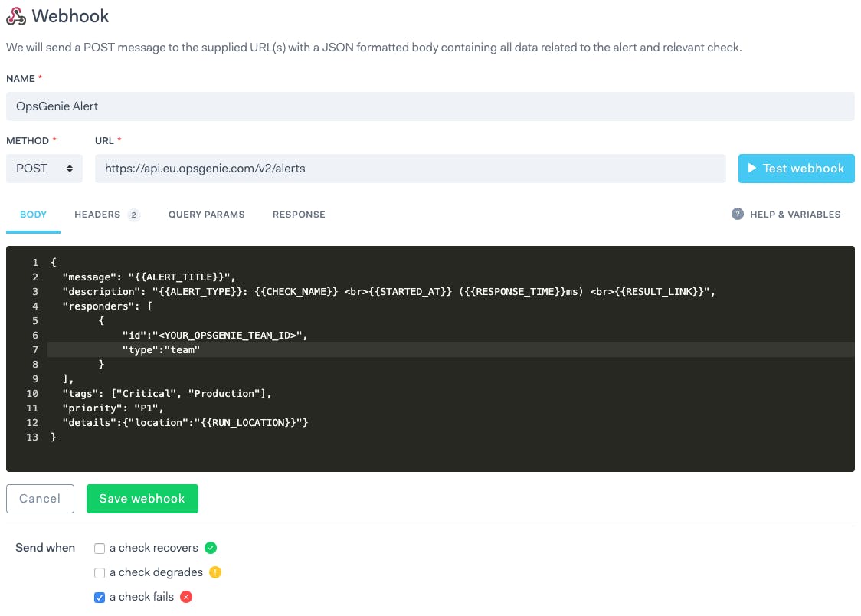Click into the webhook URL field

(x=410, y=169)
